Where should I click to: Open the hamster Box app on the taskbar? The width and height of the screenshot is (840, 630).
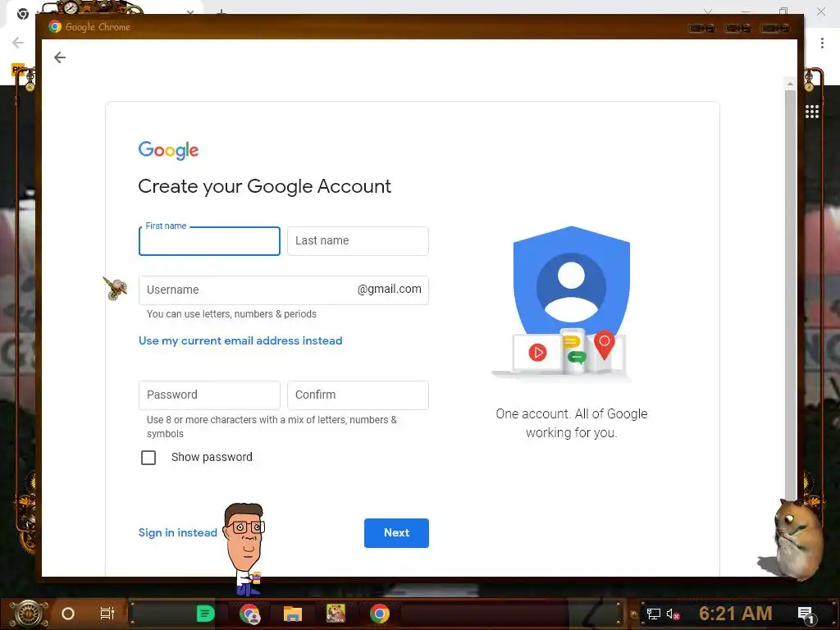[336, 614]
